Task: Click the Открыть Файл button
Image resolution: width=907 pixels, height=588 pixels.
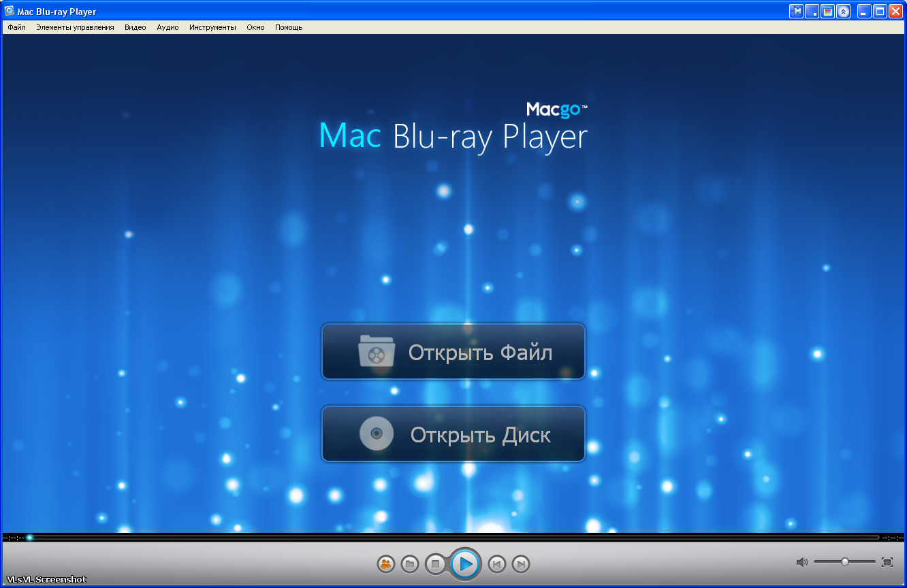Action: point(453,352)
